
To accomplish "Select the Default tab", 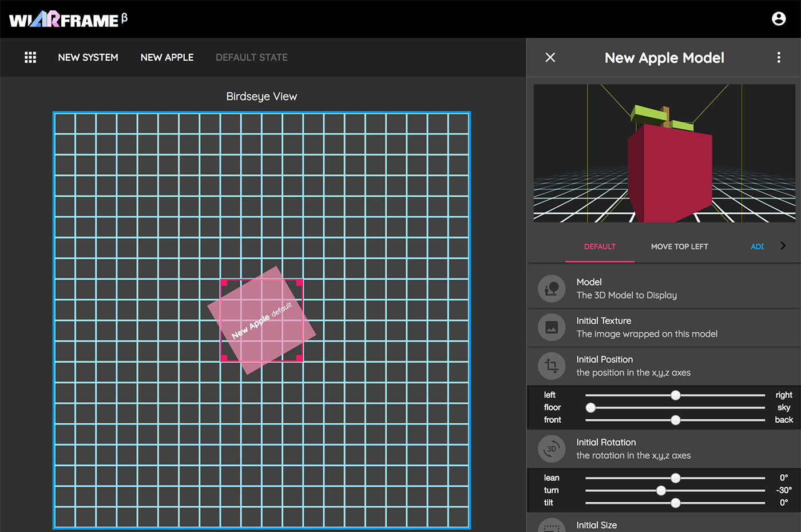I will (x=600, y=247).
